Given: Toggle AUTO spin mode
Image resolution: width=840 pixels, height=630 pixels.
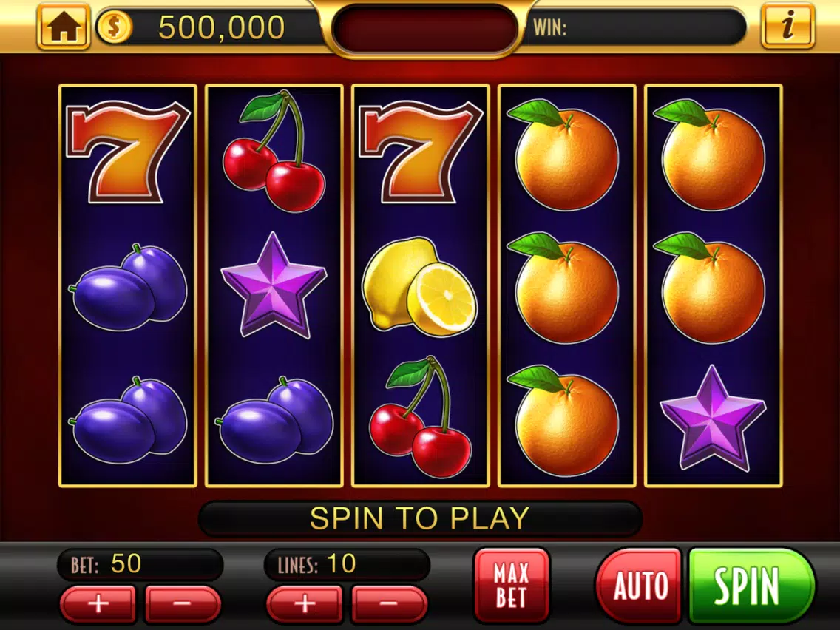Looking at the screenshot, I should click(x=639, y=586).
